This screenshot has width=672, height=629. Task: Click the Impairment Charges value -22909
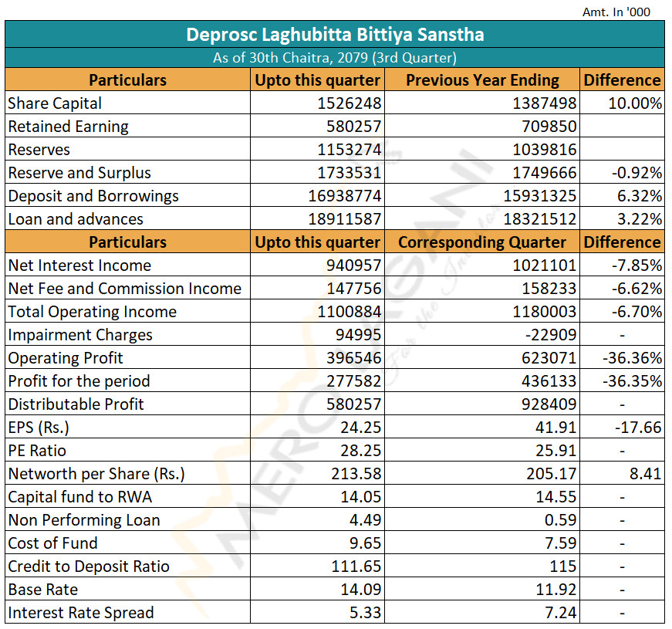pos(551,335)
